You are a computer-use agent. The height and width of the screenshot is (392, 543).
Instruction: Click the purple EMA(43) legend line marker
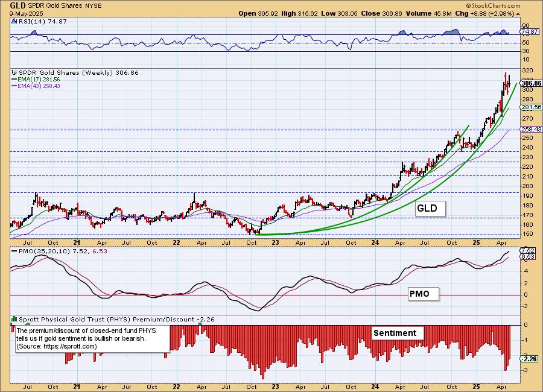(14, 86)
